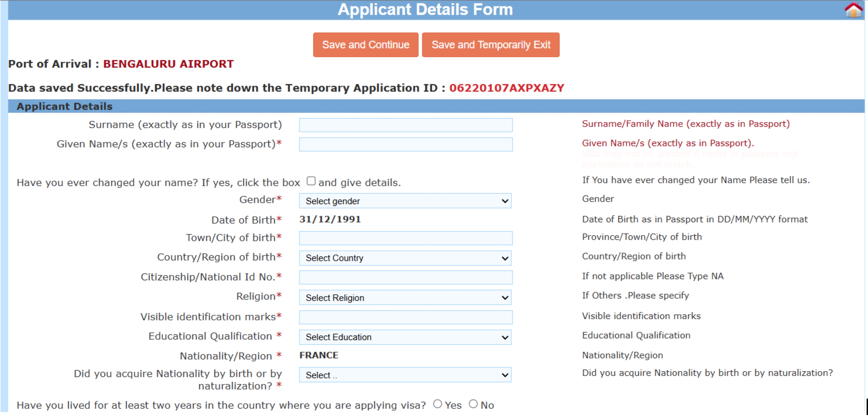Click the Temporary Application ID text
Image resolution: width=868 pixels, height=420 pixels.
pos(506,88)
